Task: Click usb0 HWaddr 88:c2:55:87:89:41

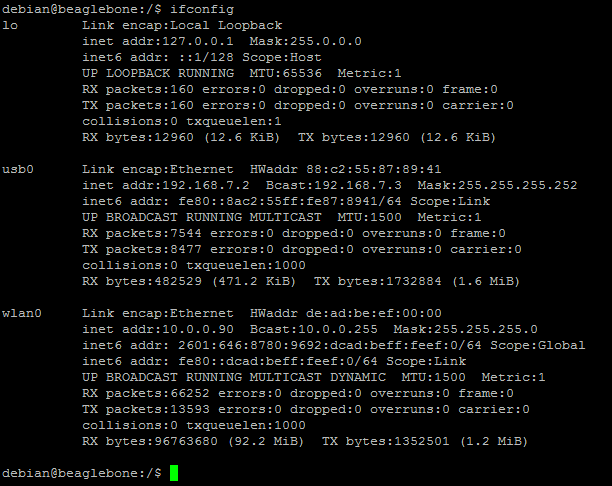Action: (374, 169)
